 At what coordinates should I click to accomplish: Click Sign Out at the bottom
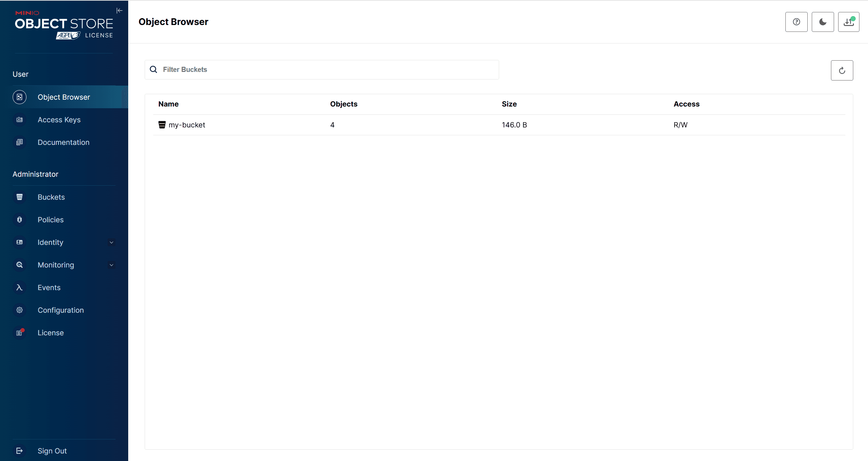click(52, 451)
